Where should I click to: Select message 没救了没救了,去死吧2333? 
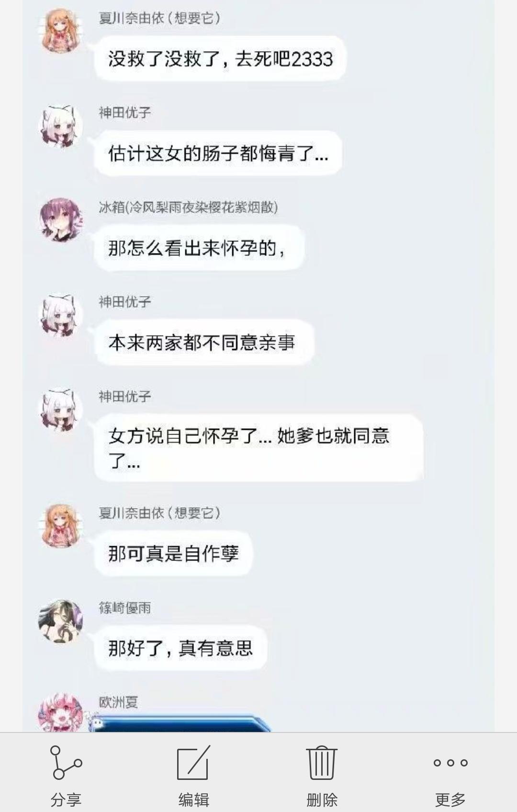(220, 58)
